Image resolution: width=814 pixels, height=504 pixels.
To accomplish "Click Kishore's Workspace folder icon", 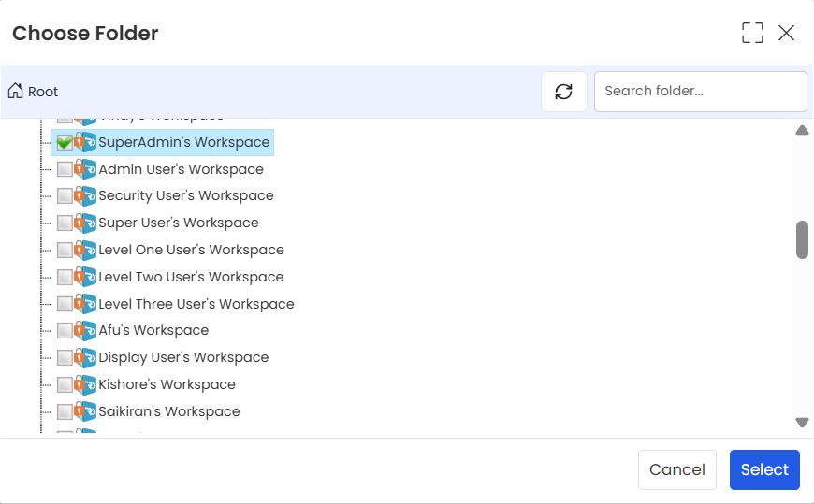I will (85, 384).
